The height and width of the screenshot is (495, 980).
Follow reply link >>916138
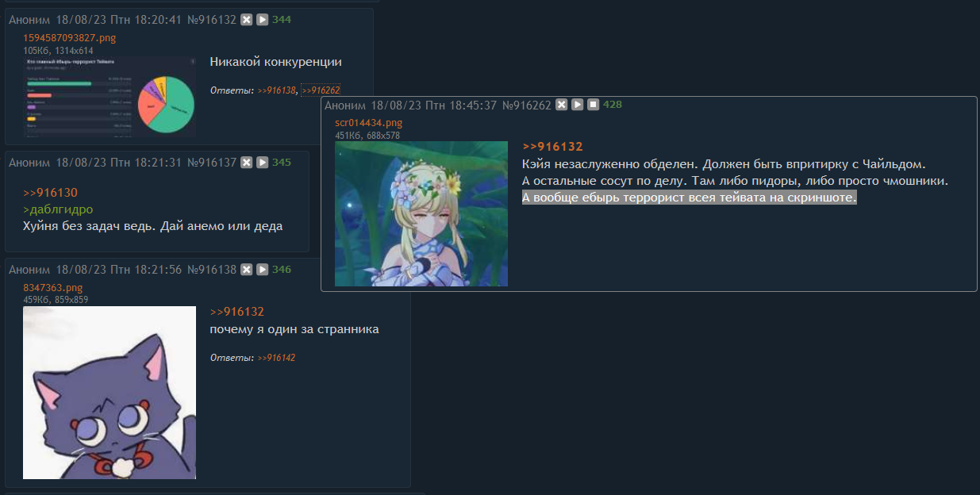click(276, 91)
